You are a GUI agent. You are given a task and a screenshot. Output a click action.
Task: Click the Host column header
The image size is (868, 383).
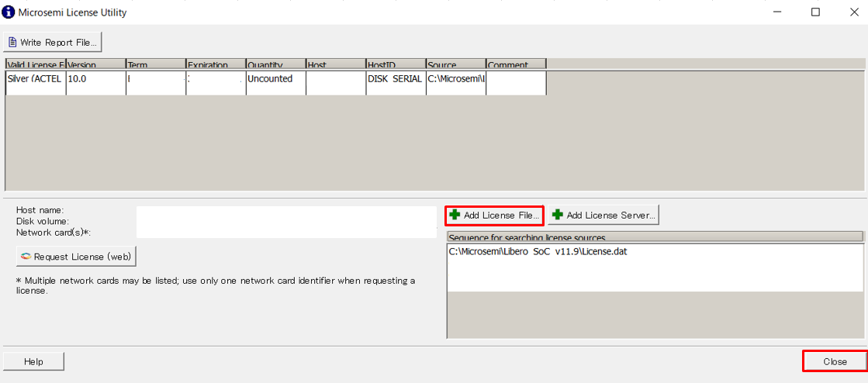click(x=336, y=64)
